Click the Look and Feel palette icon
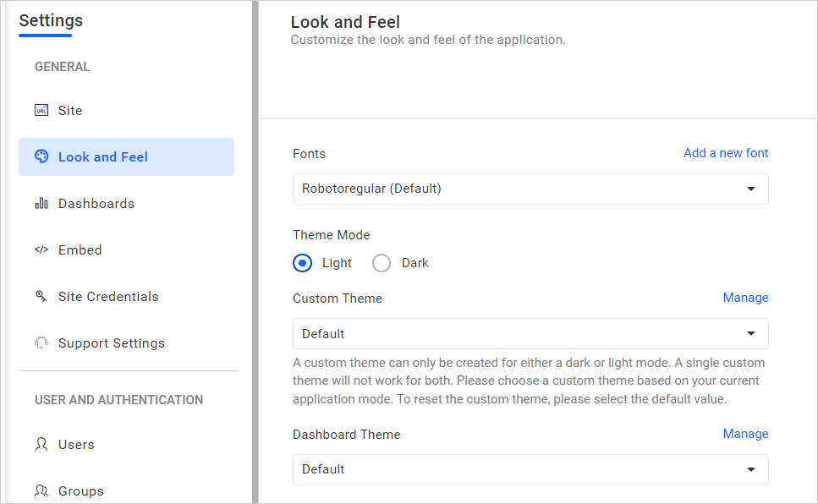Image resolution: width=818 pixels, height=504 pixels. pos(41,156)
